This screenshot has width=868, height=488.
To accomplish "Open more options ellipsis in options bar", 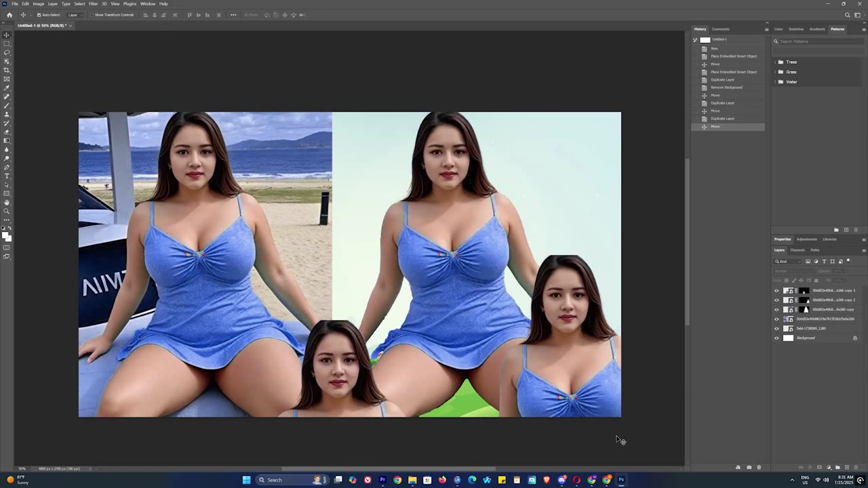I will click(x=233, y=15).
